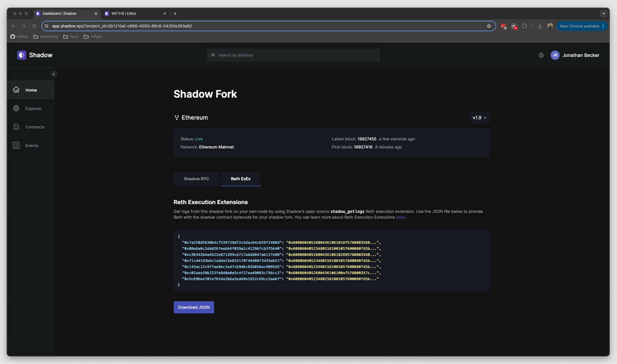Click the Reth Execution Extensions heading
This screenshot has height=364, width=617.
click(x=211, y=202)
